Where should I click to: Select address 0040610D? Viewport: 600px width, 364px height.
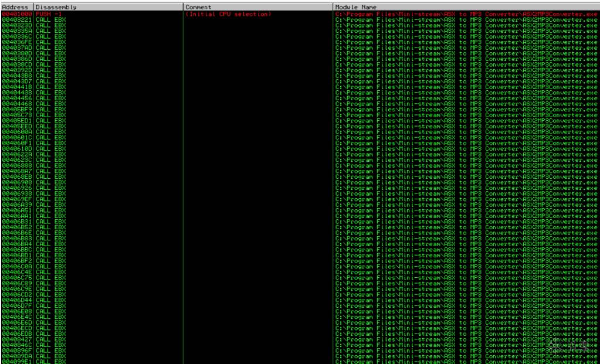(x=17, y=149)
